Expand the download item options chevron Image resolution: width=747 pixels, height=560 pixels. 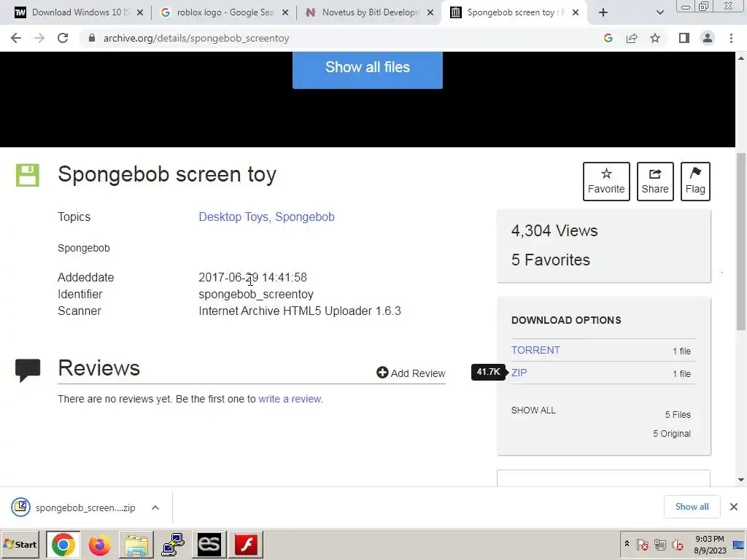[155, 507]
